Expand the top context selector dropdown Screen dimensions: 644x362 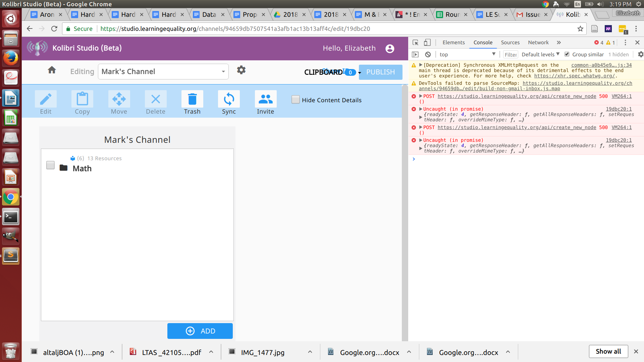[467, 54]
